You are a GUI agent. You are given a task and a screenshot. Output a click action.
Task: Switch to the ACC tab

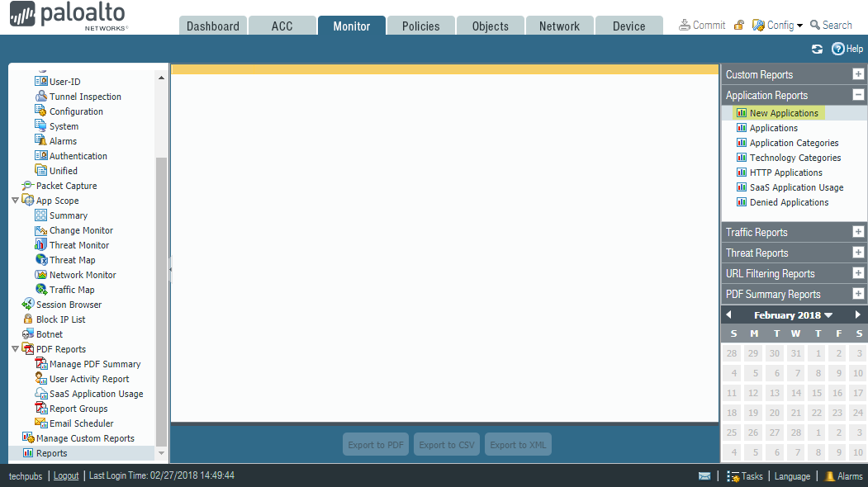282,26
